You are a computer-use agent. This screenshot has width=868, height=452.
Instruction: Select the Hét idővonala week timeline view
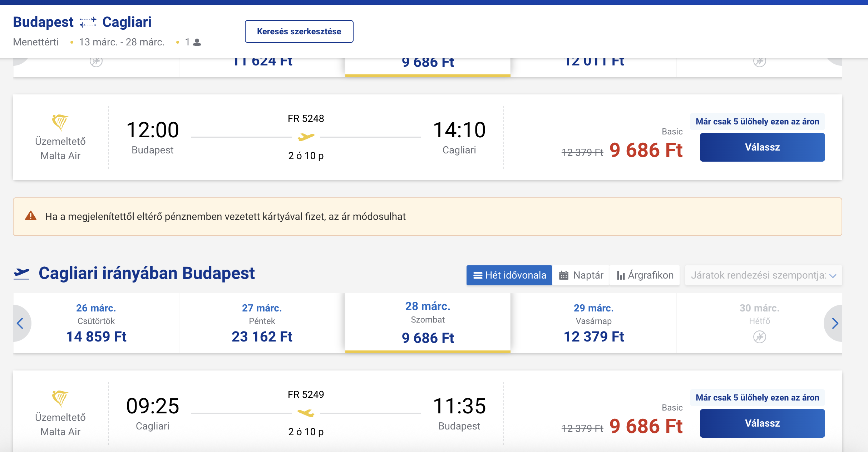pos(509,275)
